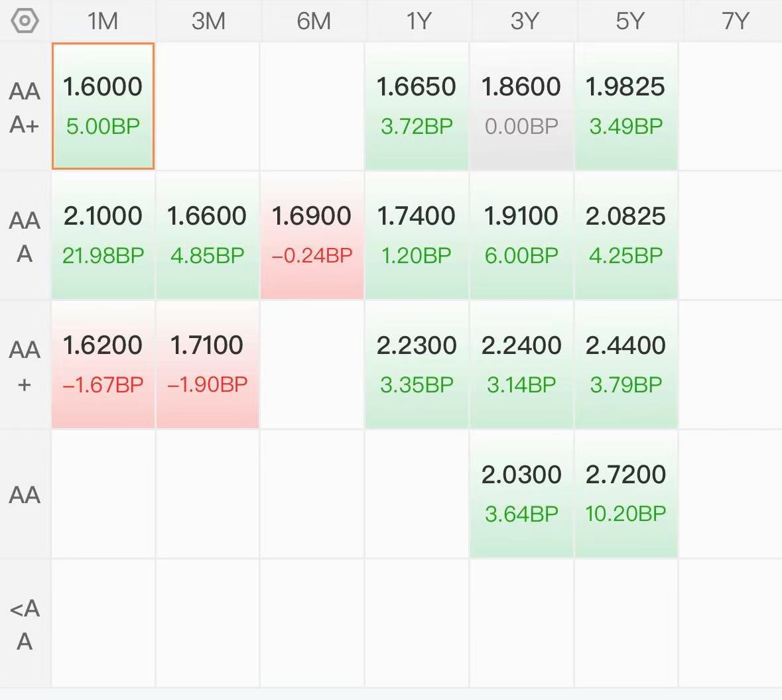Open the AAA 5Y cell showing 2.0825

click(x=626, y=235)
